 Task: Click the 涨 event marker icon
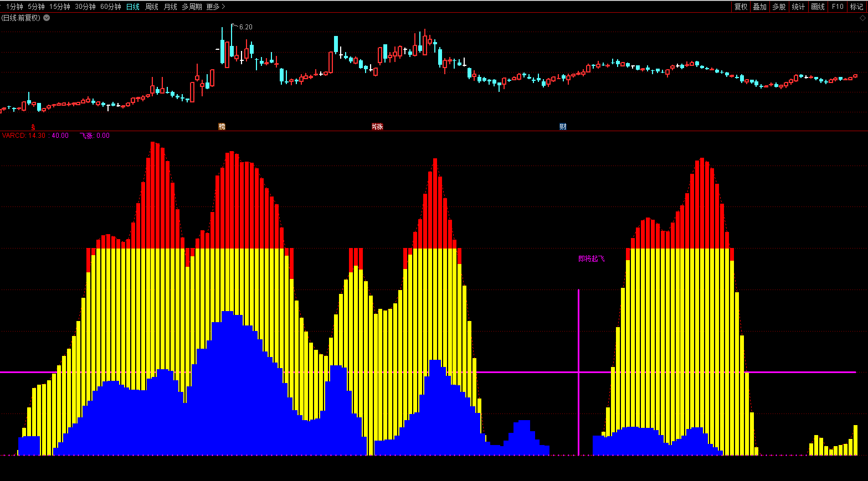pyautogui.click(x=378, y=127)
